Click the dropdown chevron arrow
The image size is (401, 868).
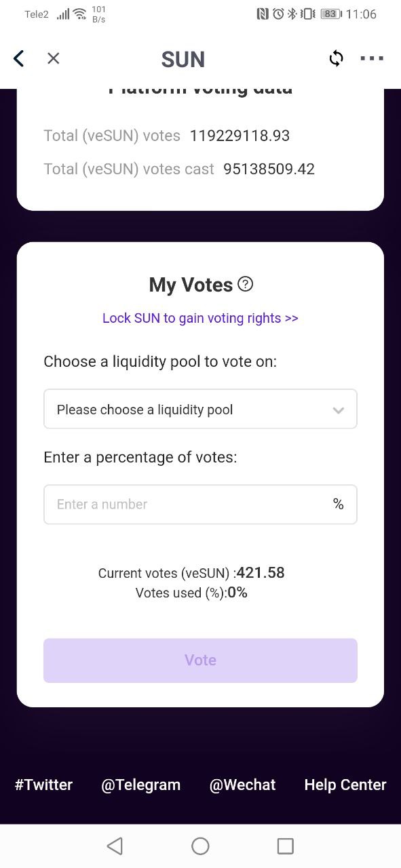pos(338,410)
